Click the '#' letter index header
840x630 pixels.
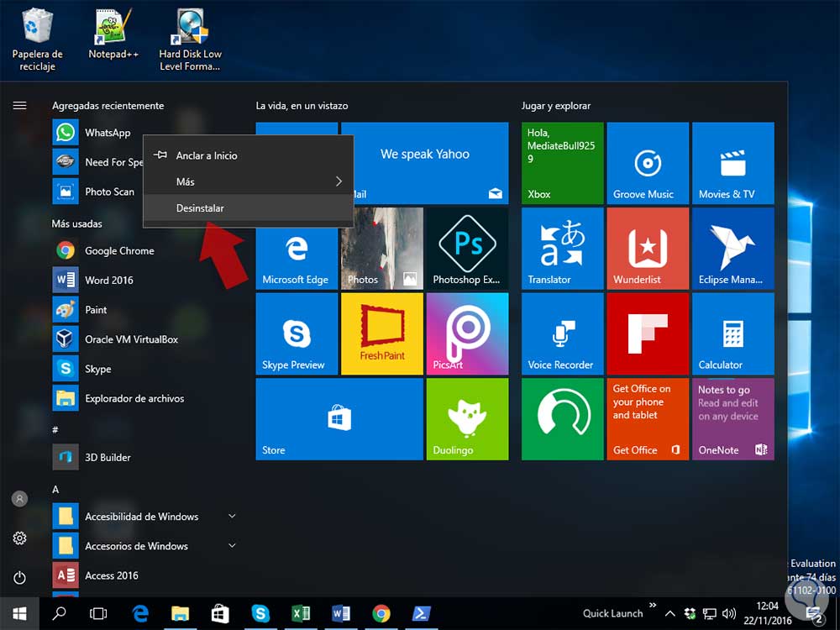(55, 429)
